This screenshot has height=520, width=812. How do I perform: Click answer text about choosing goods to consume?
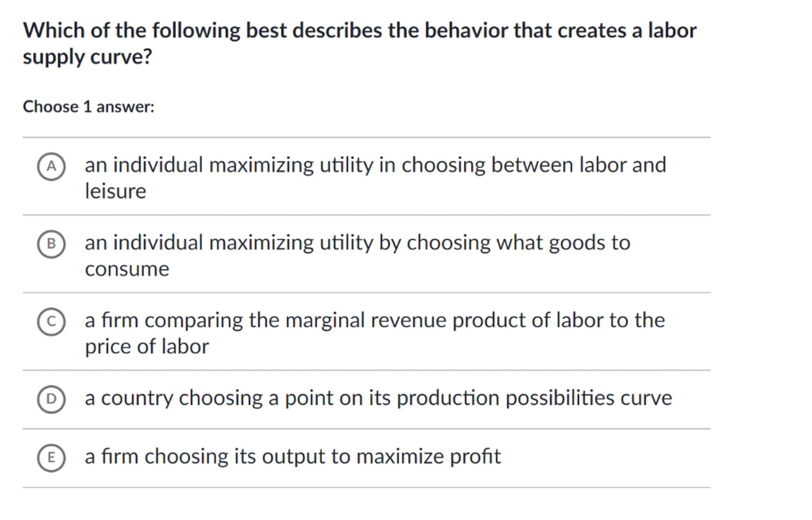(357, 243)
